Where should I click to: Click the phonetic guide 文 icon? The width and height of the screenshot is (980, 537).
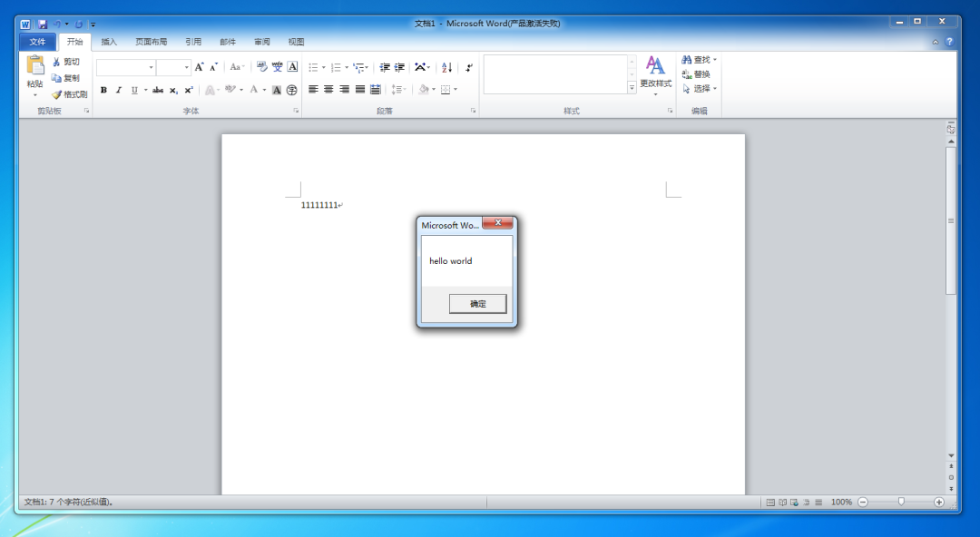(x=277, y=67)
